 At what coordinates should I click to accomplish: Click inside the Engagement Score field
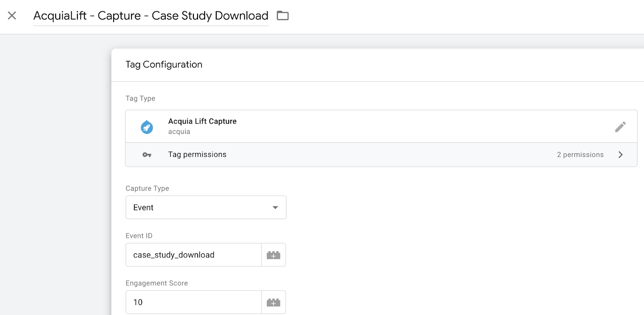point(194,302)
